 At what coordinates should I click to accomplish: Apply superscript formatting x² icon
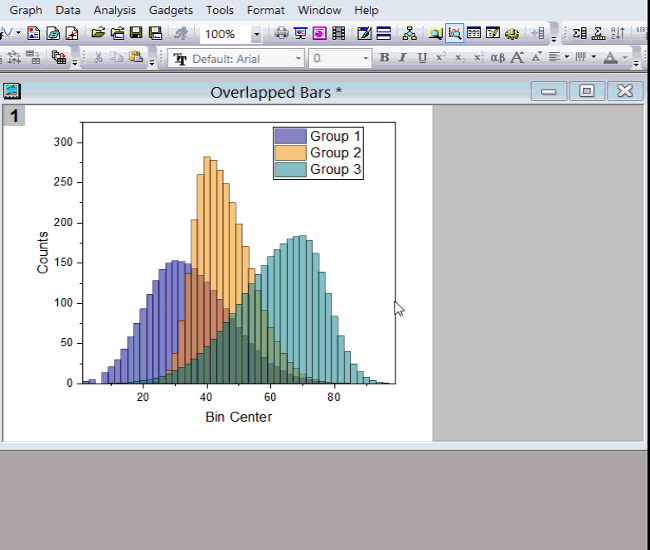(x=441, y=58)
